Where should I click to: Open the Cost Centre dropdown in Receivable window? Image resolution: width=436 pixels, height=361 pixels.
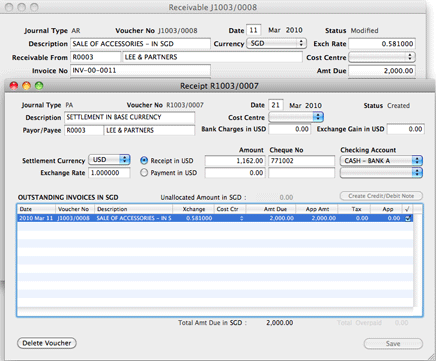coord(382,57)
